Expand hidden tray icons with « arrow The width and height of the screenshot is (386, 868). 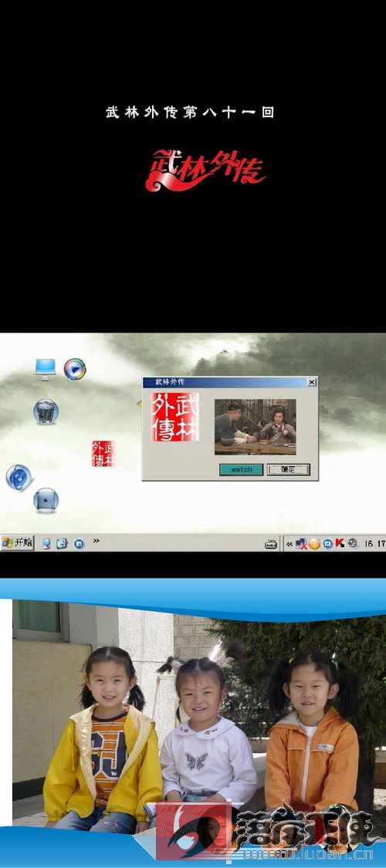[x=289, y=544]
